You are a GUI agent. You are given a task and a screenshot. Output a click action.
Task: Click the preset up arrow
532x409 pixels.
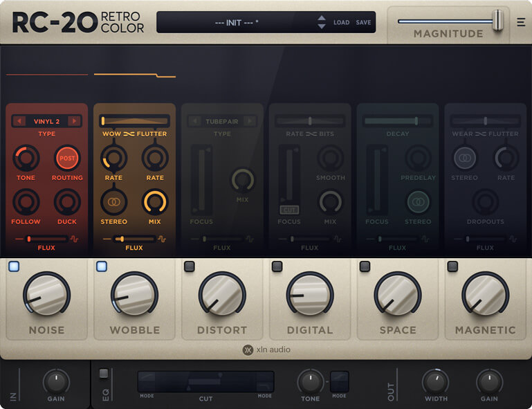point(321,18)
